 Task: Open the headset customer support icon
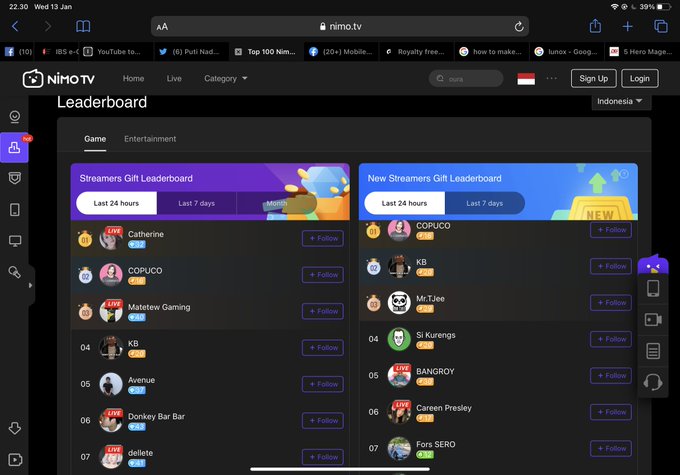point(653,382)
